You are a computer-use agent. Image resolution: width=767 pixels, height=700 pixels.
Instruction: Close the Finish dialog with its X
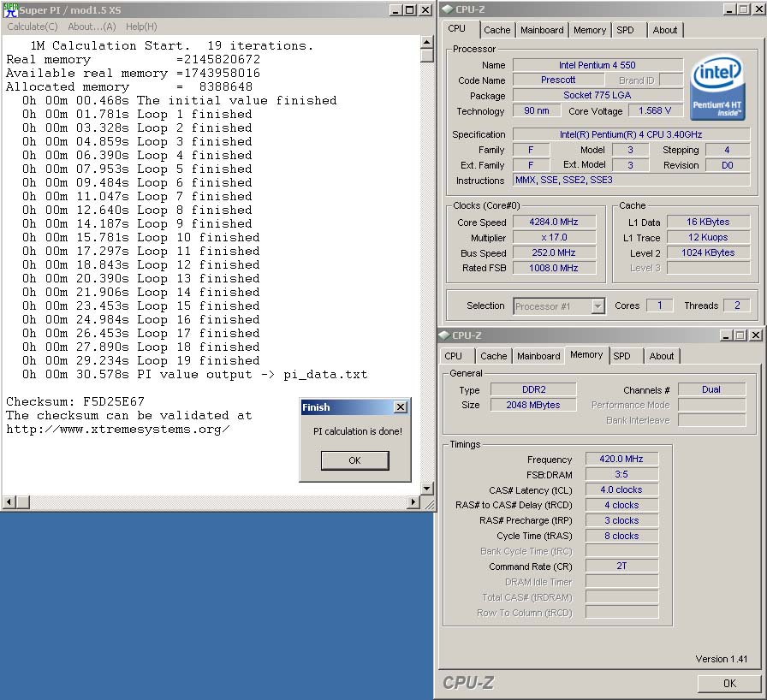[401, 406]
